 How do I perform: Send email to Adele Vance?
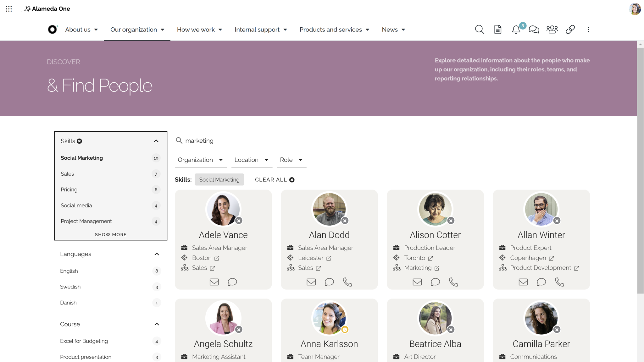coord(214,282)
